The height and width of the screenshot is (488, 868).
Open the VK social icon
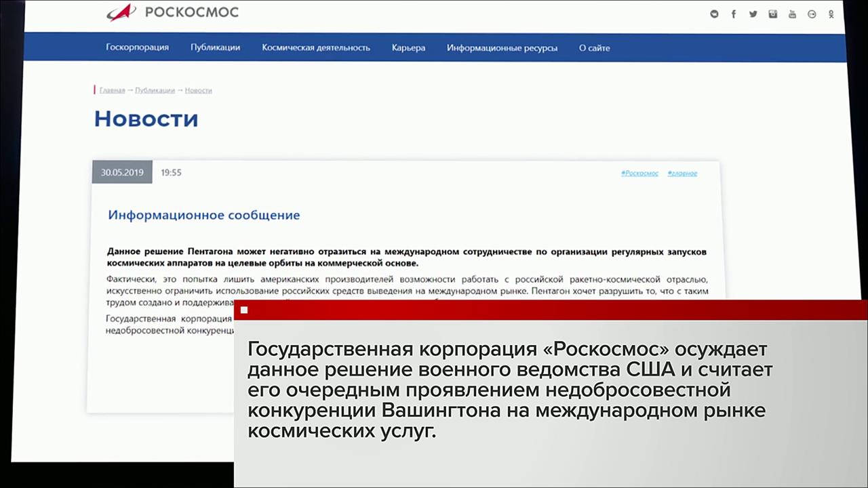[x=714, y=14]
